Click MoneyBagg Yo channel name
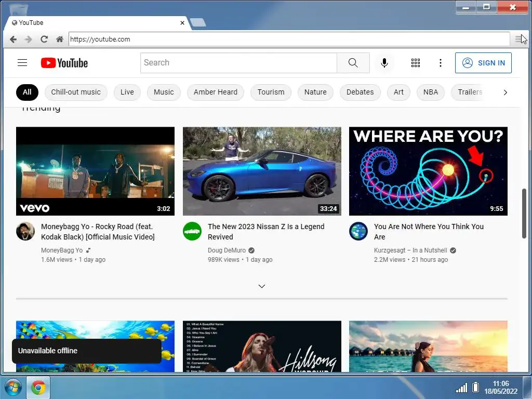The image size is (532, 399). (x=62, y=250)
